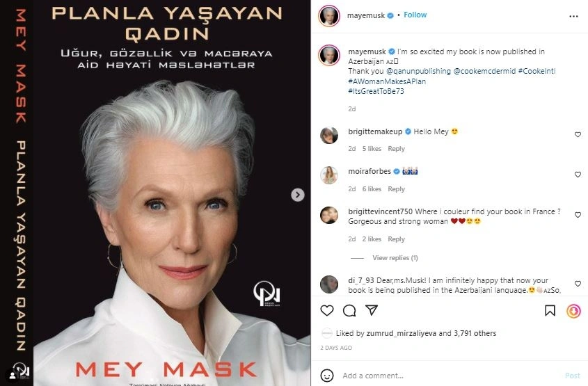Open the three-dots more options menu
The width and height of the screenshot is (588, 386).
click(x=573, y=15)
